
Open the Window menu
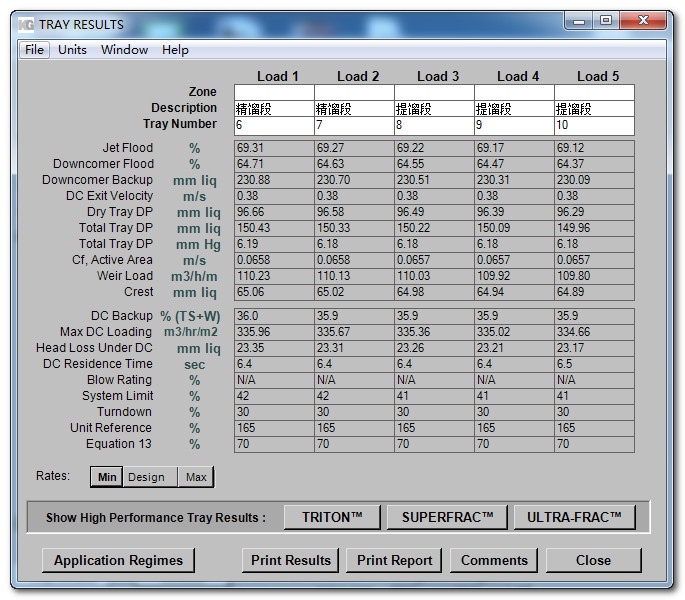(125, 50)
